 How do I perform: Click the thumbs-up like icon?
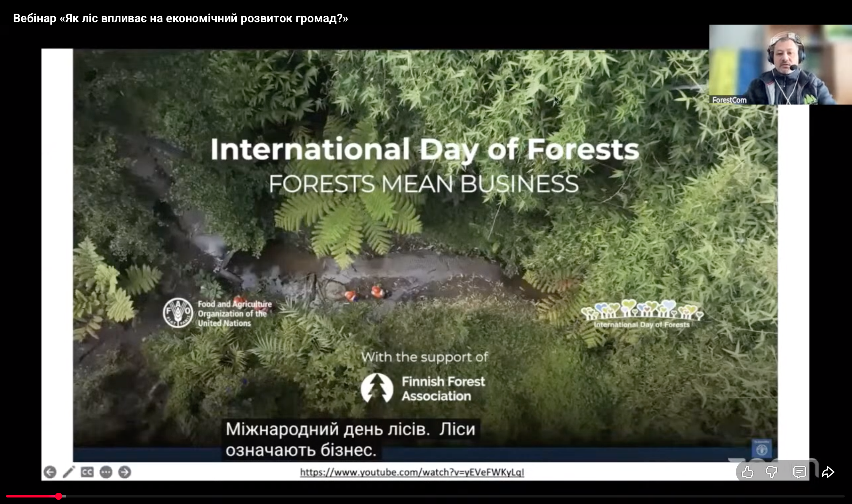click(x=747, y=472)
